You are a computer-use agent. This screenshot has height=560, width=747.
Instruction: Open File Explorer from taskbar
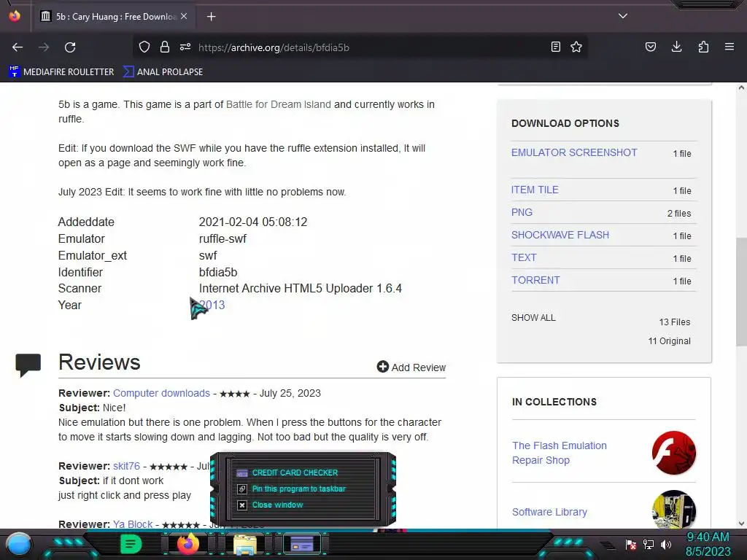245,544
